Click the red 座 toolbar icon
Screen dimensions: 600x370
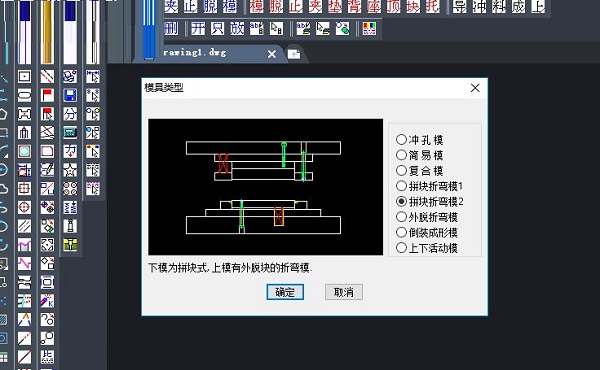[374, 6]
